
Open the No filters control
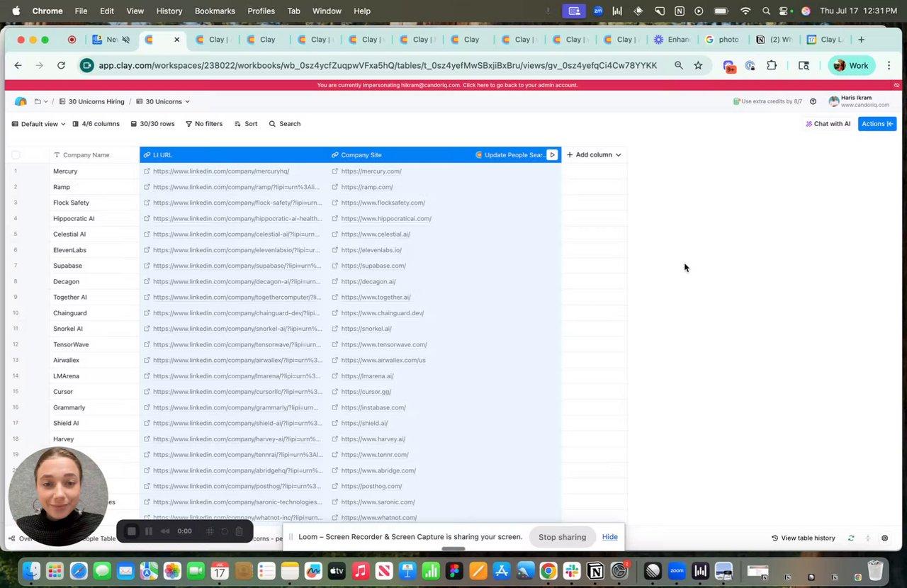pyautogui.click(x=204, y=123)
